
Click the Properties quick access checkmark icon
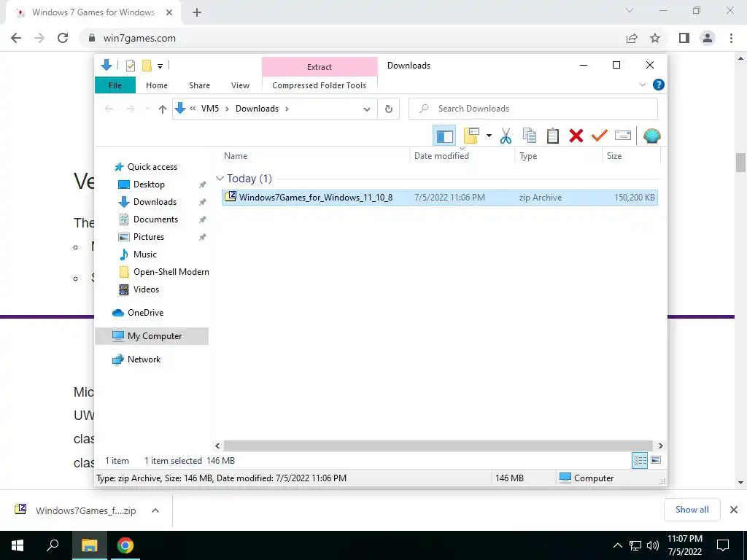[x=130, y=65]
